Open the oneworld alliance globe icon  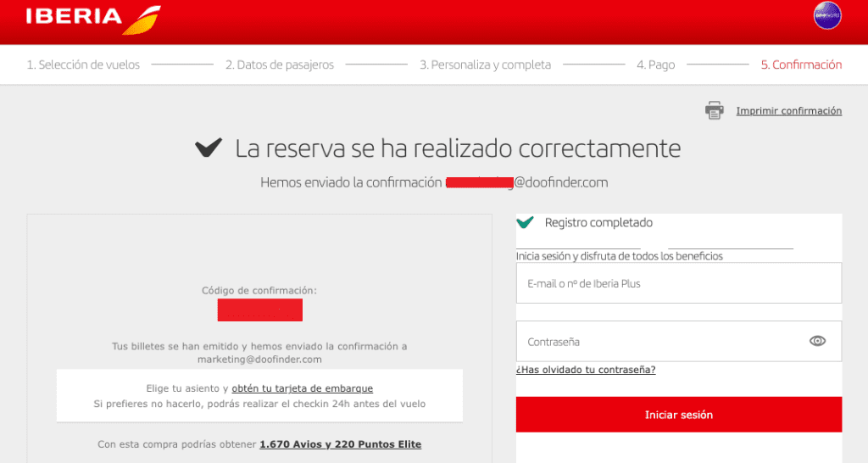pos(827,15)
